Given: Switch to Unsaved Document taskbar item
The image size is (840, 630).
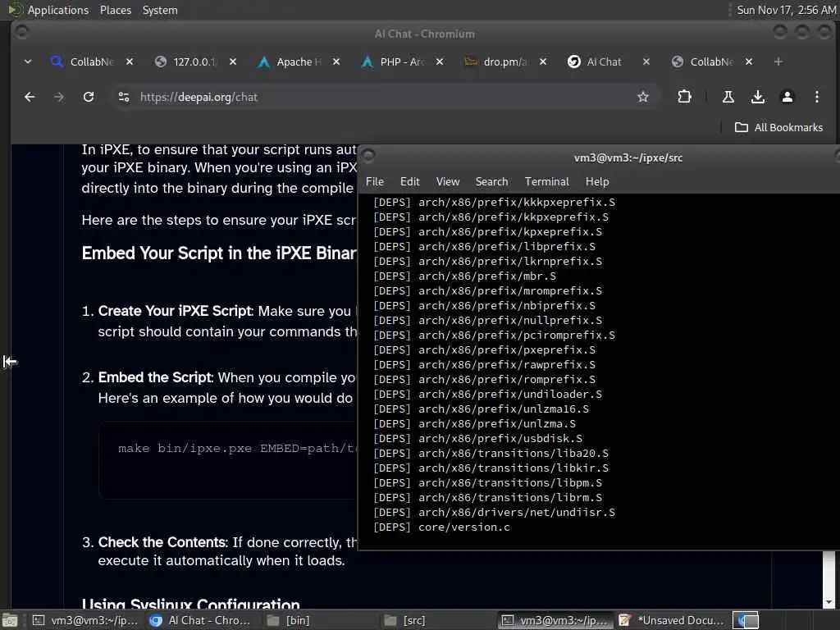Looking at the screenshot, I should click(x=673, y=620).
